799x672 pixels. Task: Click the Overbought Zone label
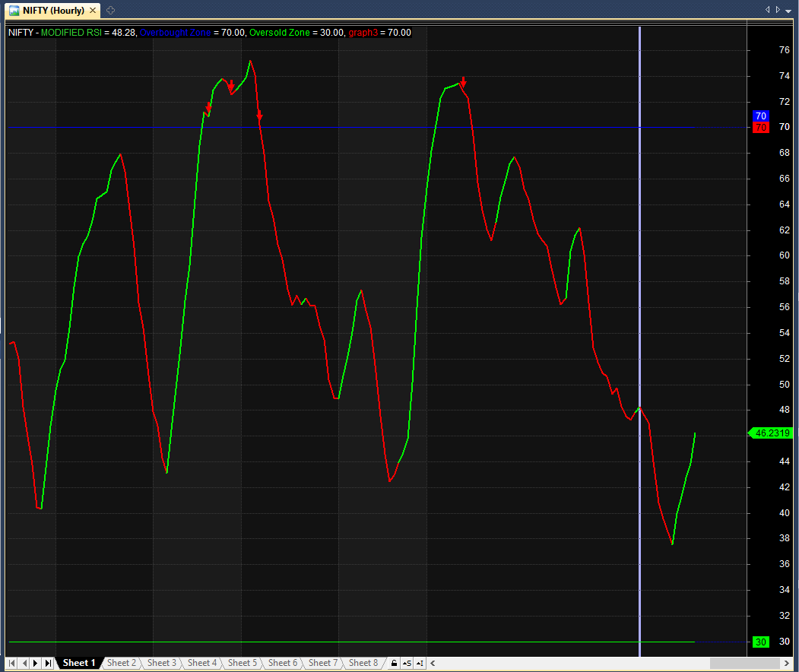(176, 33)
